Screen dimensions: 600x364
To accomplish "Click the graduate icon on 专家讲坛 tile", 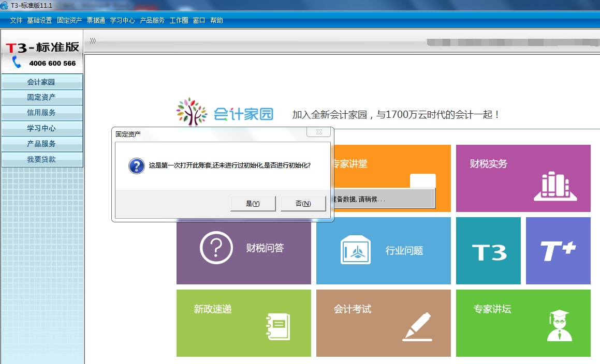I will (560, 325).
